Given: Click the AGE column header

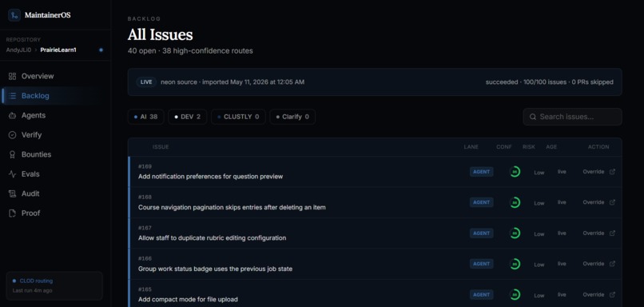Looking at the screenshot, I should 551,147.
